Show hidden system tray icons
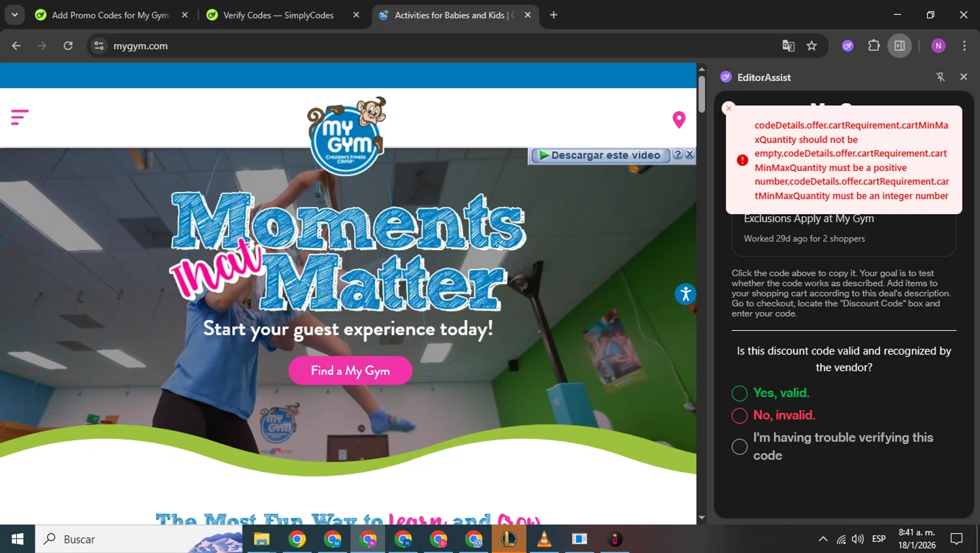The height and width of the screenshot is (553, 980). [823, 539]
